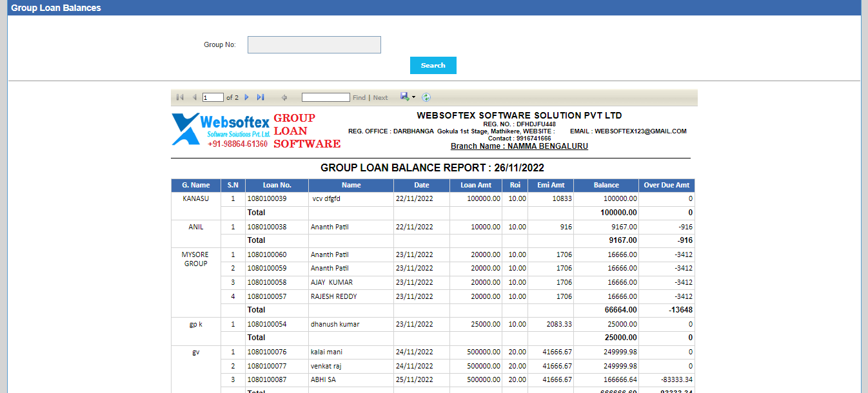This screenshot has height=393, width=868.
Task: Click the Balance column header
Action: coord(606,185)
